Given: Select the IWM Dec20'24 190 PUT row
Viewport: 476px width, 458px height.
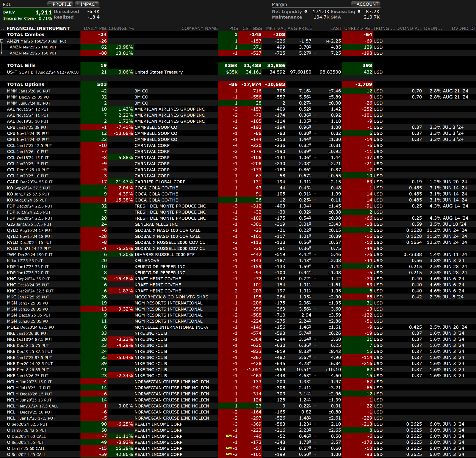Looking at the screenshot, I should pyautogui.click(x=30, y=255).
